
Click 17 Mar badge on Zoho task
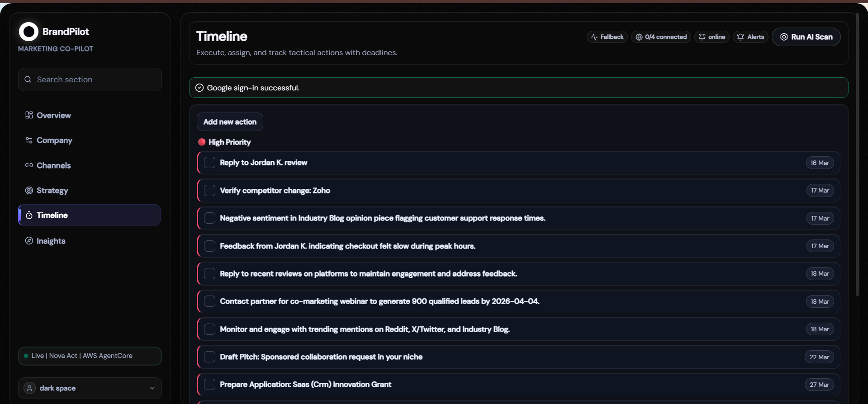(x=820, y=190)
